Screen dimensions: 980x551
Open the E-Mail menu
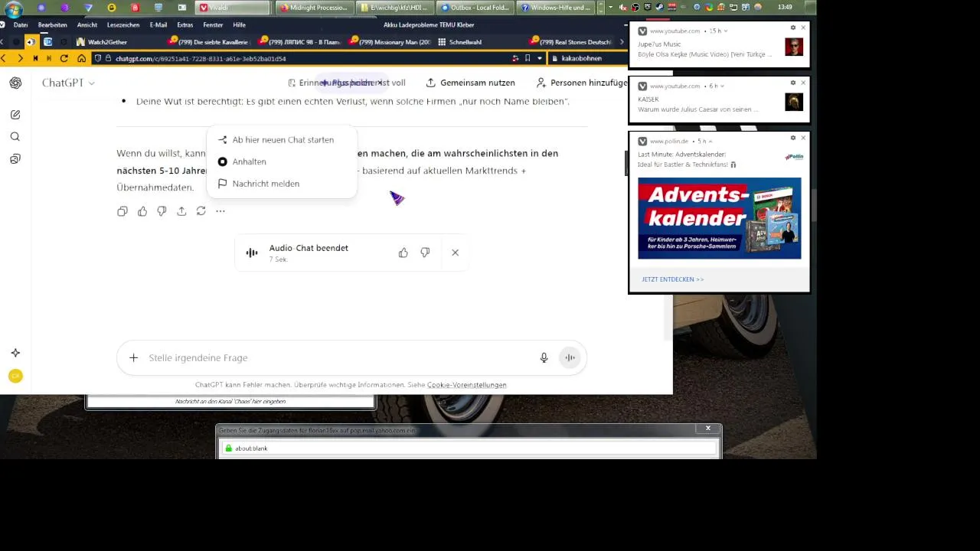pos(158,24)
